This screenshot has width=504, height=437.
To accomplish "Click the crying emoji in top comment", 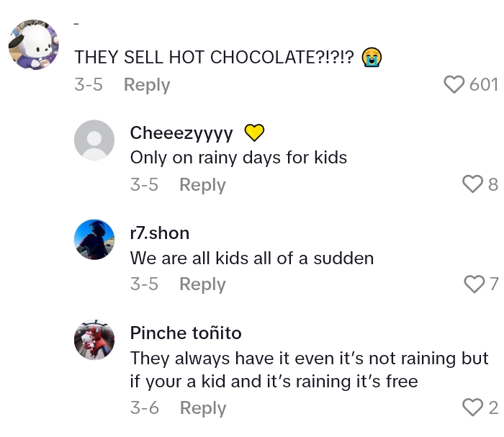I will click(x=372, y=58).
